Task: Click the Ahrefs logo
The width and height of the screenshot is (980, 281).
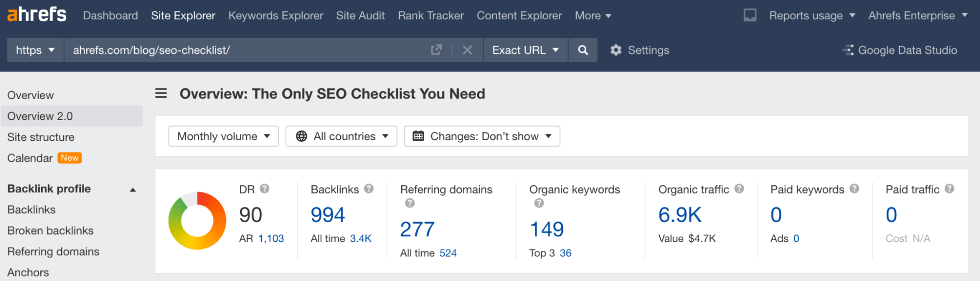Action: click(37, 15)
